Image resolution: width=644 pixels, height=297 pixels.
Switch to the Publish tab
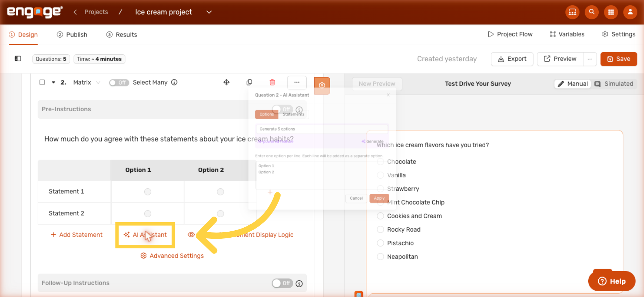pos(72,35)
